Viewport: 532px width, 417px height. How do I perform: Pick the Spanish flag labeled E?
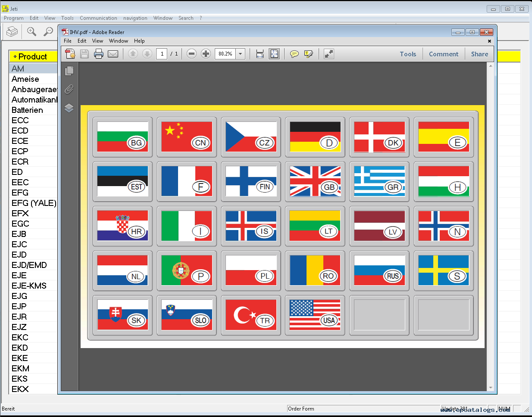click(444, 137)
